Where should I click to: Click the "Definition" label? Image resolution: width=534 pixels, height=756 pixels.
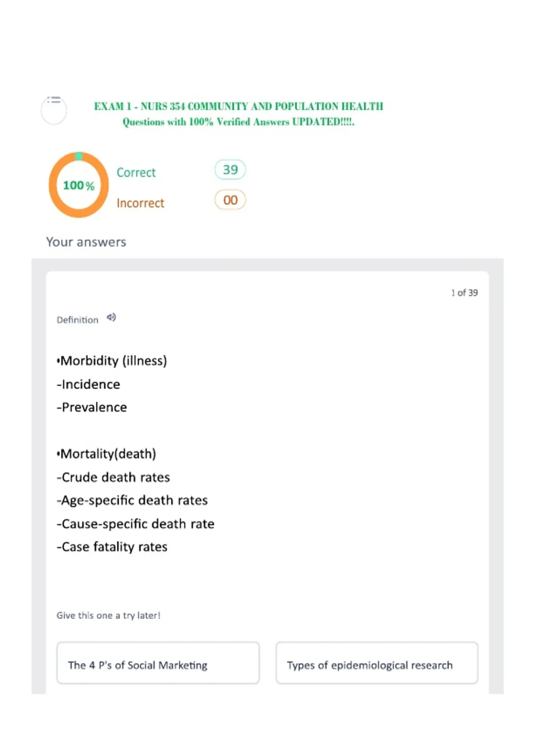77,320
